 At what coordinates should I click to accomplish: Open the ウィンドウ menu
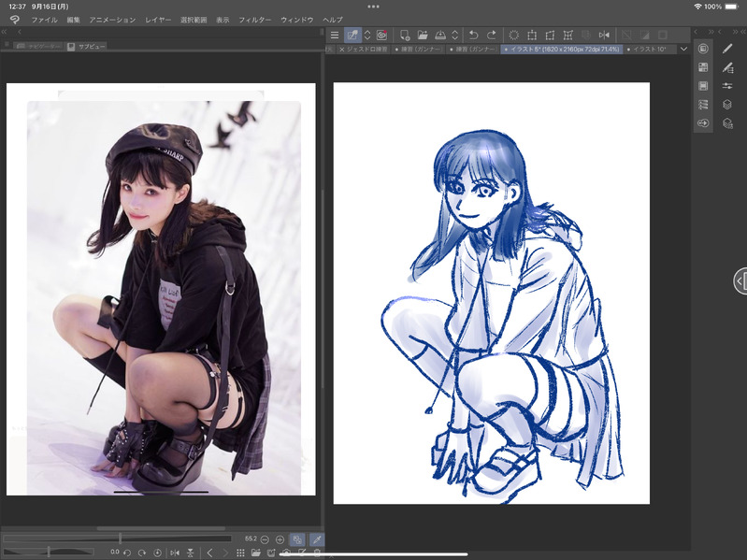coord(296,20)
